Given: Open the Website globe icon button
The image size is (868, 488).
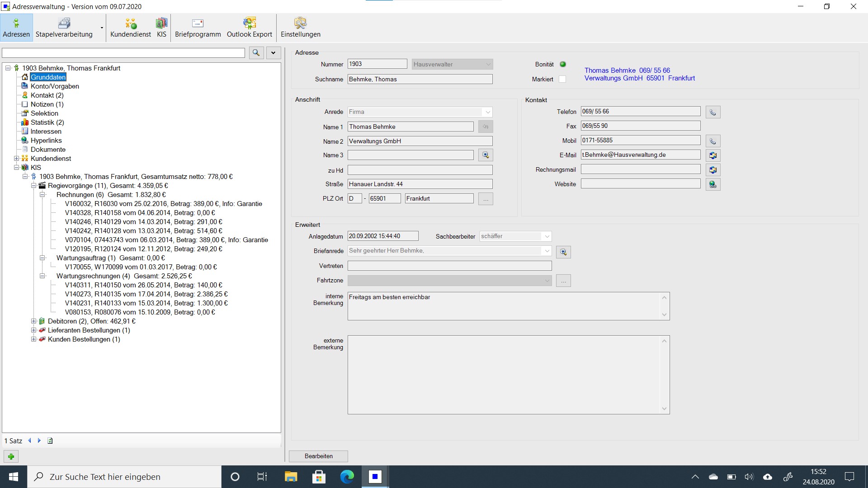Looking at the screenshot, I should coord(712,184).
